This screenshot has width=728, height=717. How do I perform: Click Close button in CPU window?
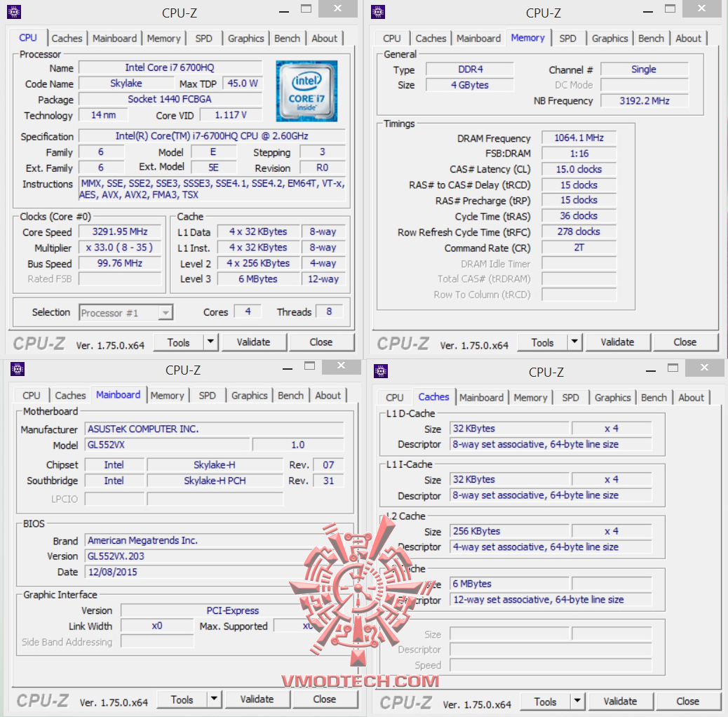click(x=321, y=342)
